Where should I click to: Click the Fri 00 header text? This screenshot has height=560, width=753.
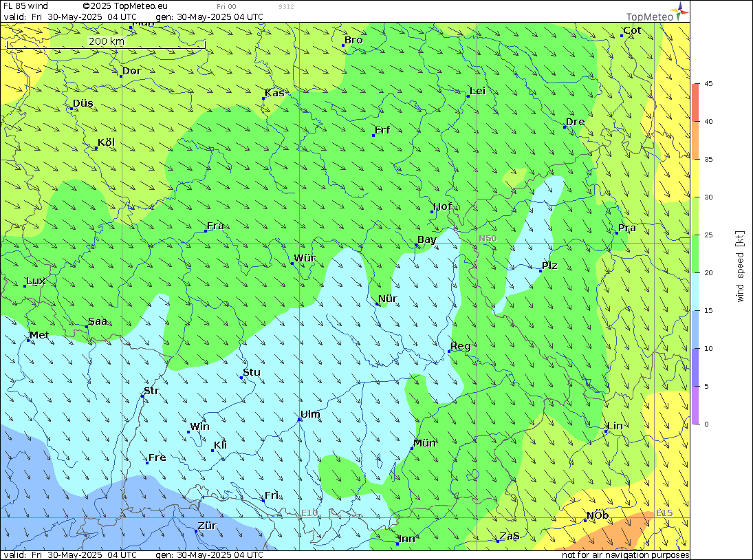[x=226, y=7]
